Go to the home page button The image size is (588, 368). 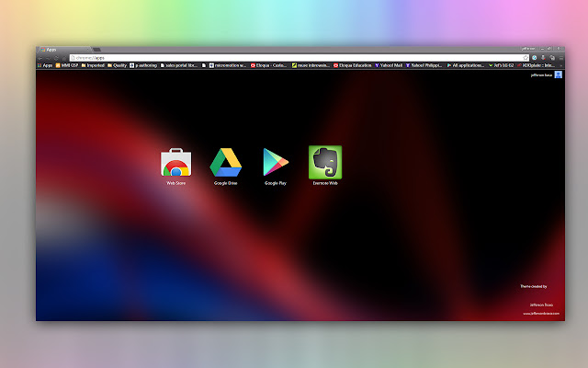click(64, 58)
